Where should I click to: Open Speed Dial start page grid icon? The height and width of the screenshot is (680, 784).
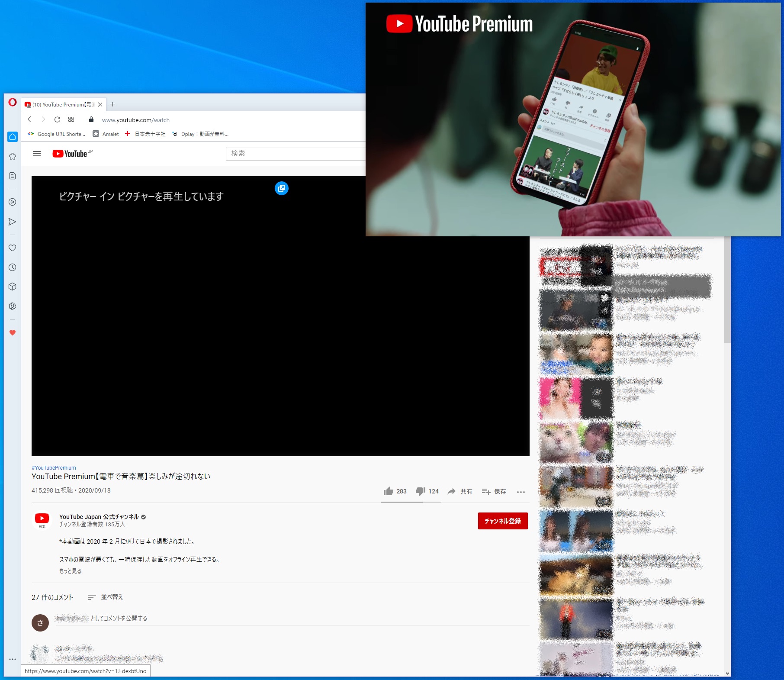click(71, 119)
